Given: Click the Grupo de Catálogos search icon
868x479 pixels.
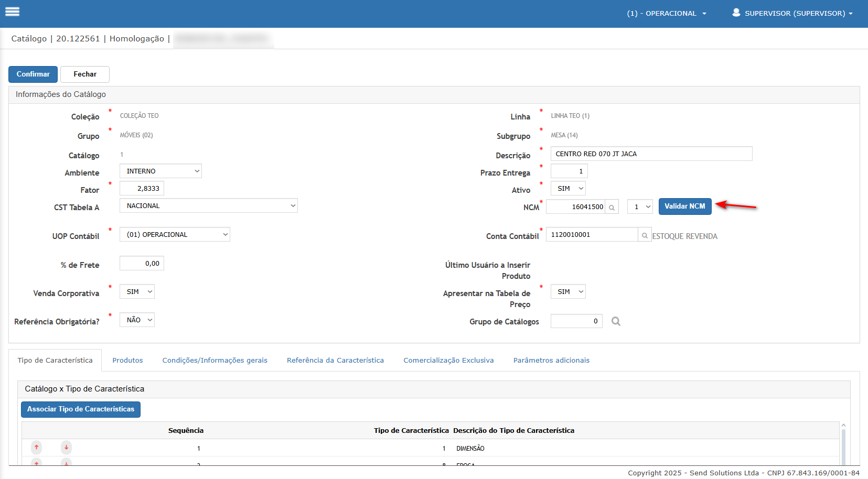Looking at the screenshot, I should (x=616, y=321).
